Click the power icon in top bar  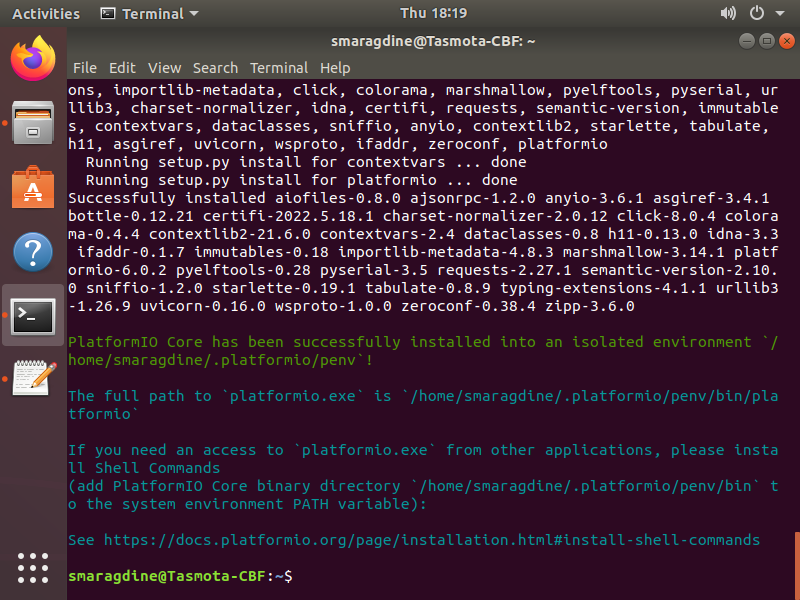pos(757,13)
